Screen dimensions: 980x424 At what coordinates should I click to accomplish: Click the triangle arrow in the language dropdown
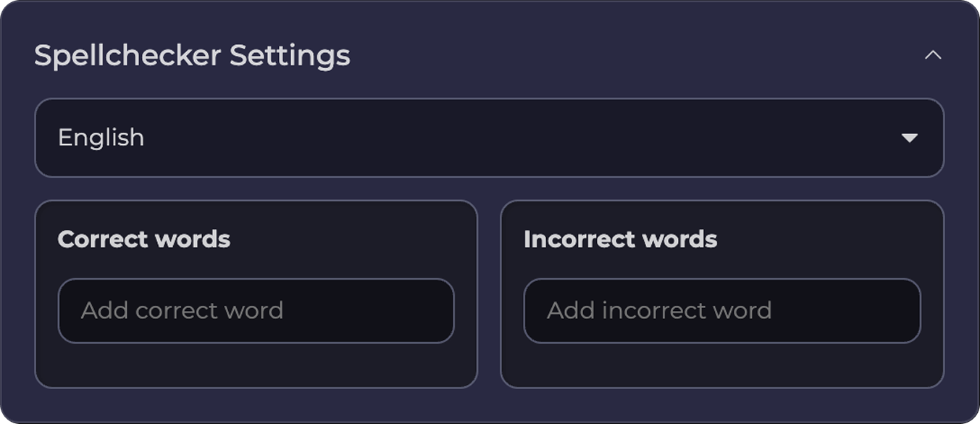point(910,138)
